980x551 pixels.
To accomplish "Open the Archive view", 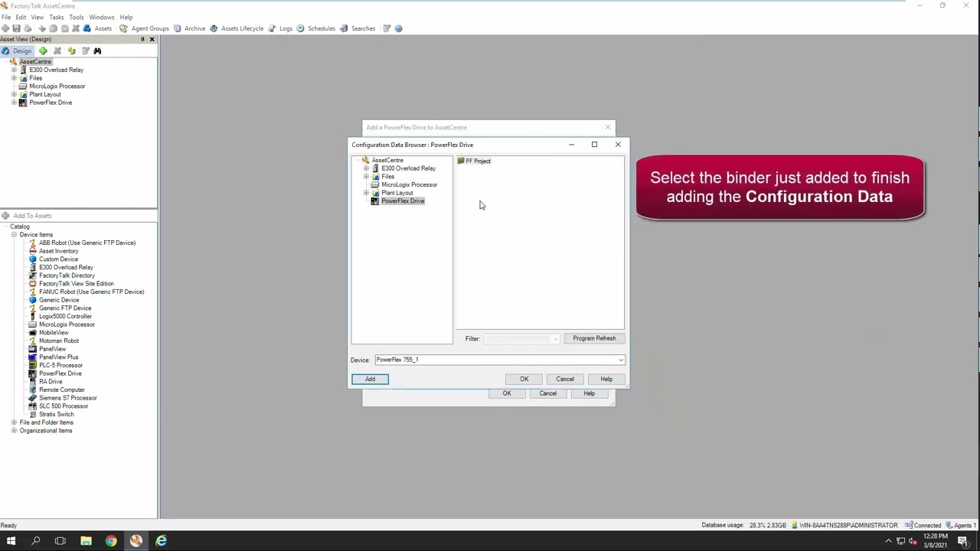I will (189, 28).
